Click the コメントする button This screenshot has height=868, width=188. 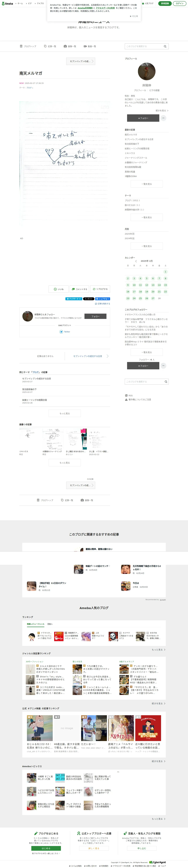point(79,289)
